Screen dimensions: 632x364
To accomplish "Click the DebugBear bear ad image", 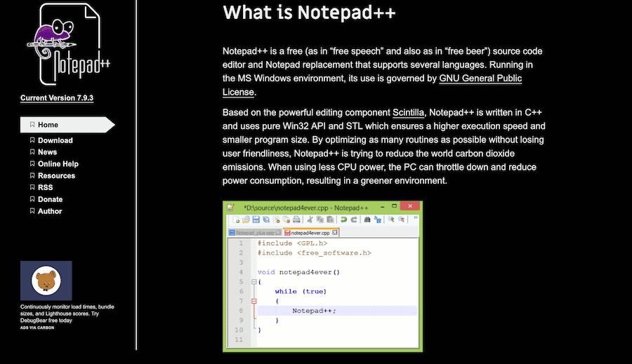I will [x=46, y=281].
